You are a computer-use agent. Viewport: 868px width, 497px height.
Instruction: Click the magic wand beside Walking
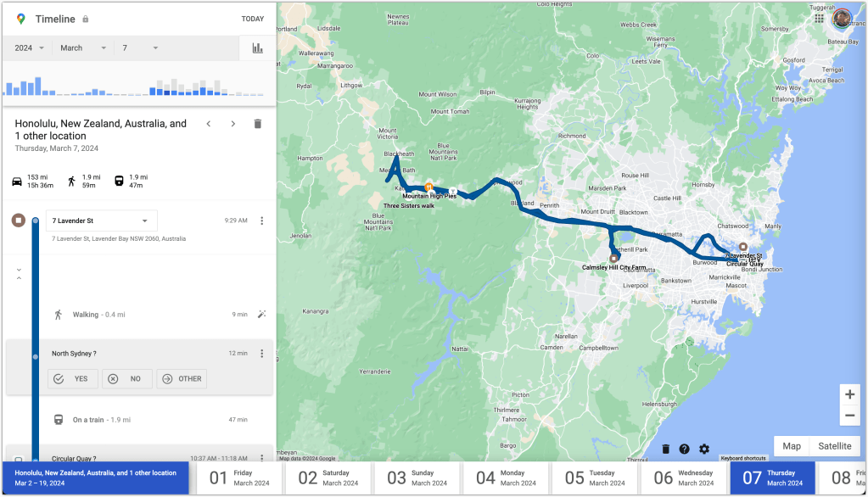[261, 315]
